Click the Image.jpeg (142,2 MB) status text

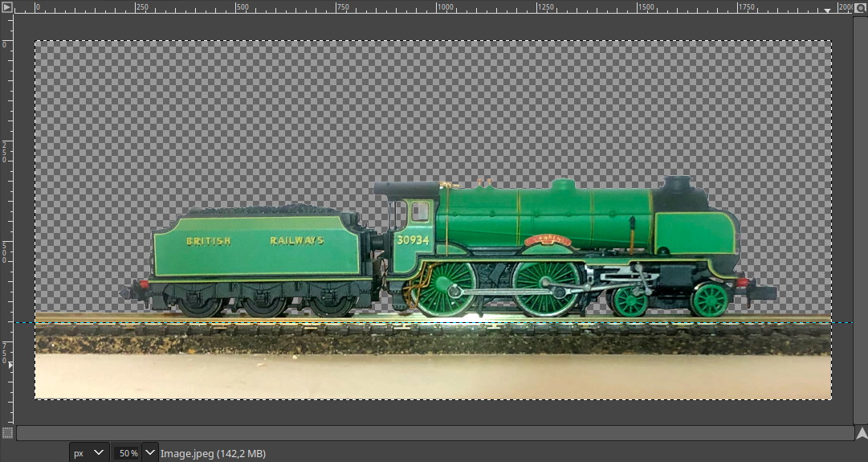pos(213,454)
